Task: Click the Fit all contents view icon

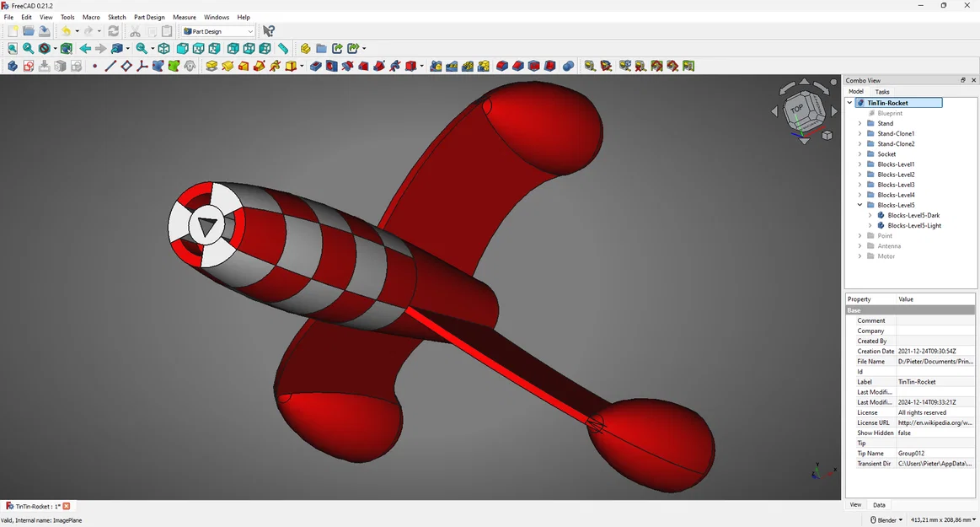Action: click(x=13, y=48)
